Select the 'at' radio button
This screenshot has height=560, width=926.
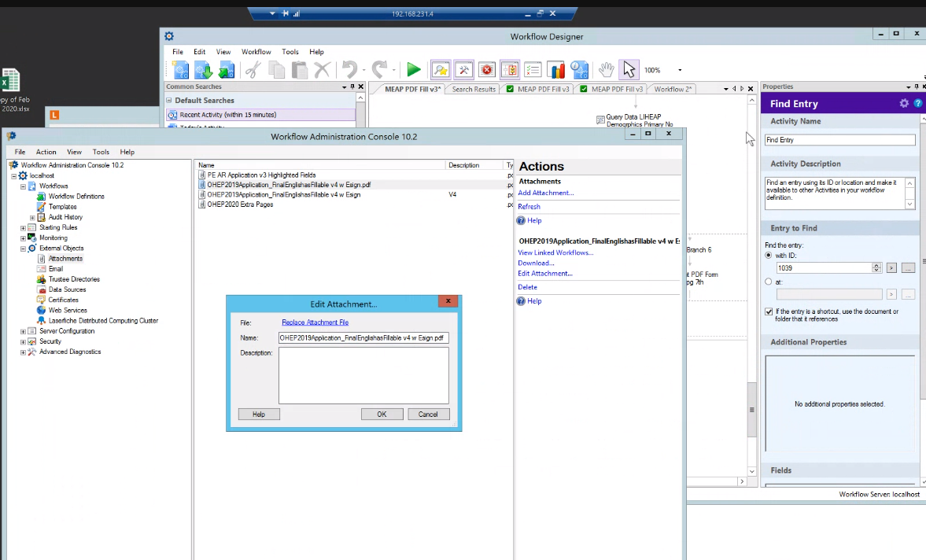(769, 282)
